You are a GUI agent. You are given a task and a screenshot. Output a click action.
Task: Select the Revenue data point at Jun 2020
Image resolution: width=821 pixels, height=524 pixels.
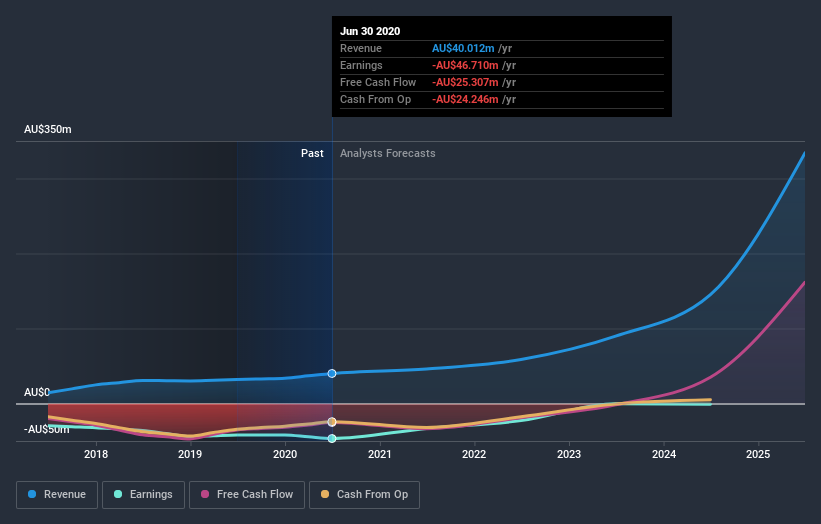[332, 373]
